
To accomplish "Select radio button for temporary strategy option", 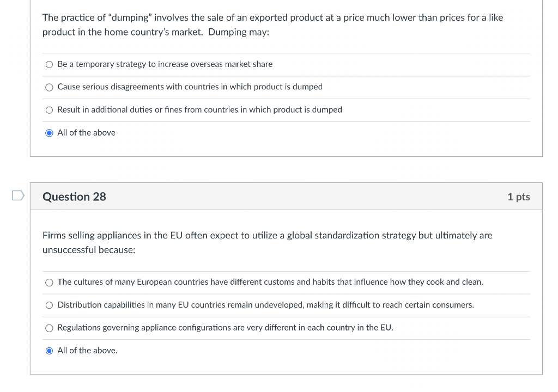I will tap(50, 65).
